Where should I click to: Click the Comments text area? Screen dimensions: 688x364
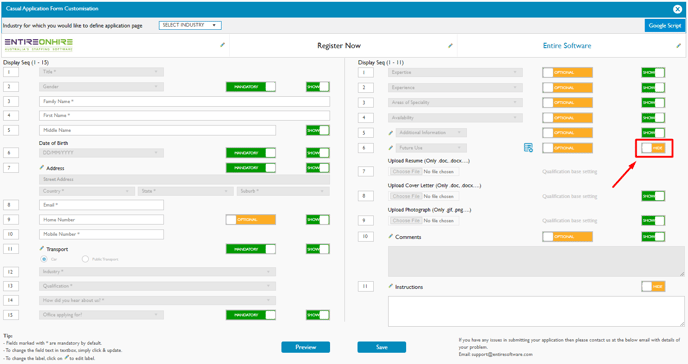[x=536, y=261]
